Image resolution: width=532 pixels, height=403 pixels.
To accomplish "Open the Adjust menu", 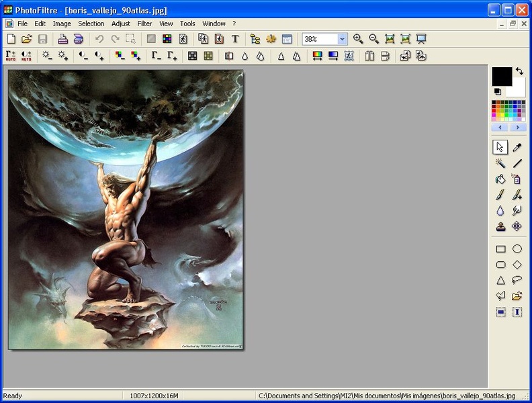I will 121,24.
